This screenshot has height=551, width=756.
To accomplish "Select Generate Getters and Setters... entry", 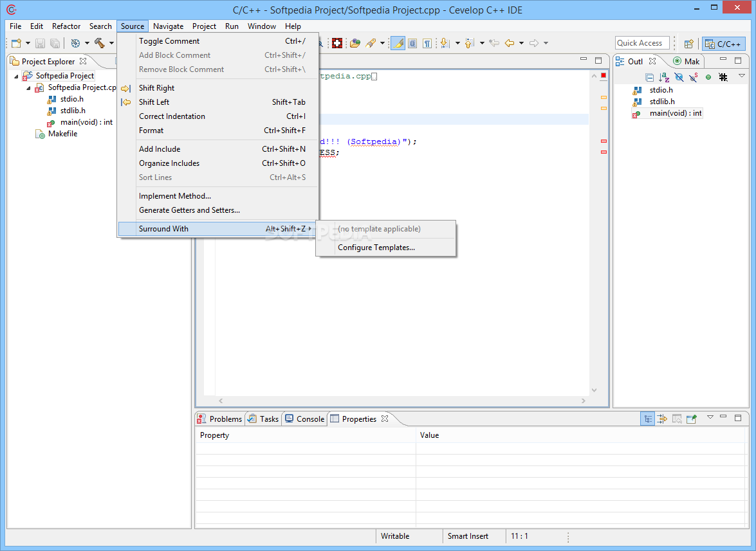I will click(218, 210).
